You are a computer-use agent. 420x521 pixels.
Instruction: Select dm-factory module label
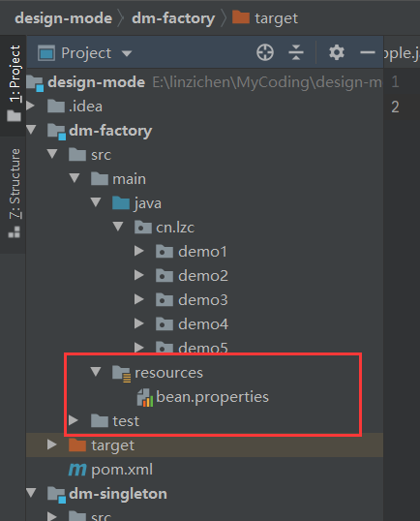tap(110, 131)
